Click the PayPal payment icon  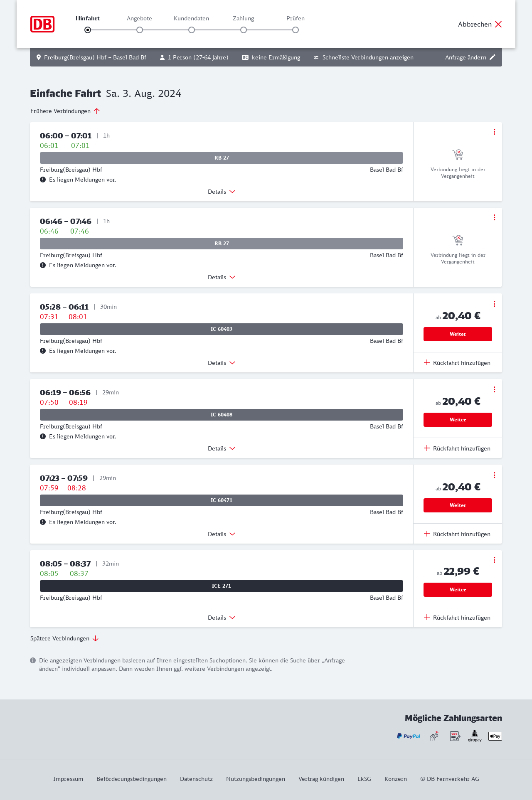pyautogui.click(x=409, y=736)
